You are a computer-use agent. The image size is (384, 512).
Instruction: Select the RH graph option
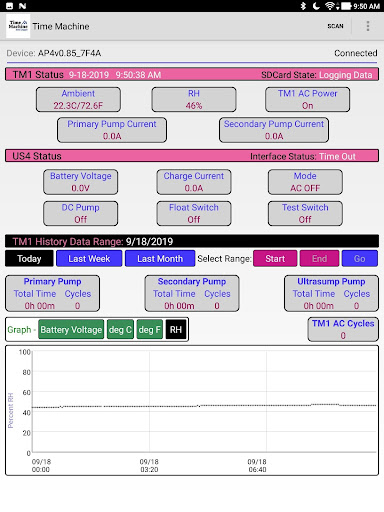[x=176, y=329]
